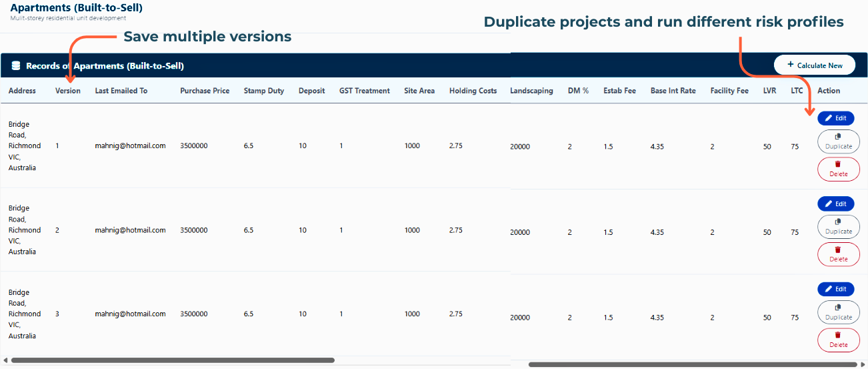Delete the version 2 record
Image resolution: width=868 pixels, height=369 pixels.
[x=838, y=254]
